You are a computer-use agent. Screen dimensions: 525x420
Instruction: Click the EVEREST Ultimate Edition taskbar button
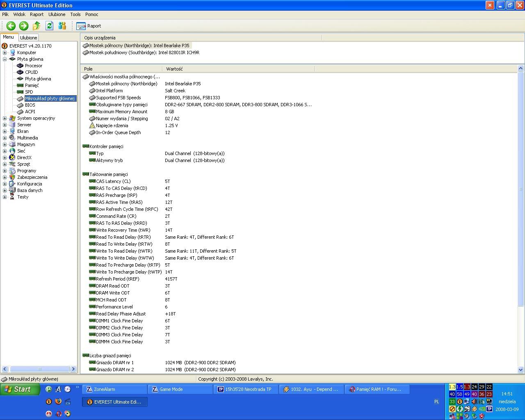115,402
